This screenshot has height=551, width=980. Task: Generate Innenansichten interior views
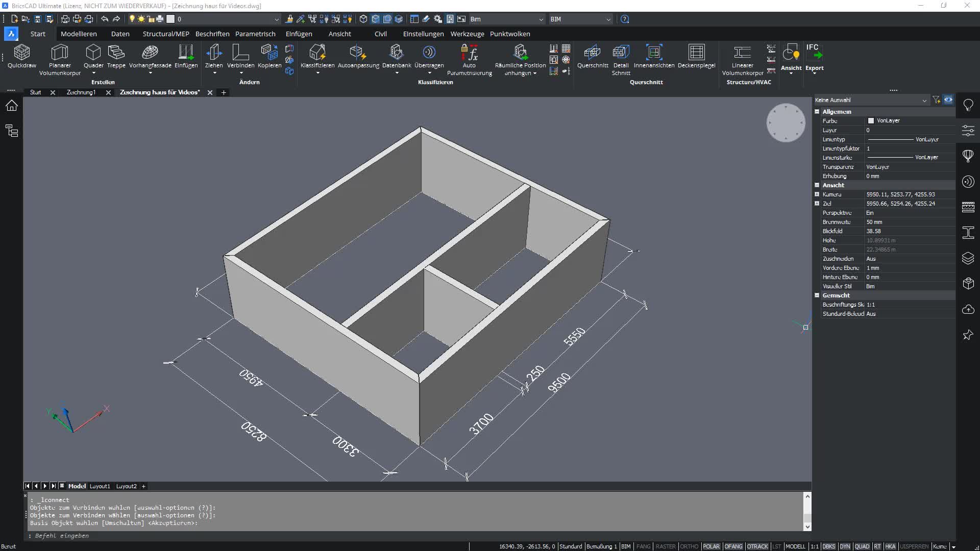[654, 56]
